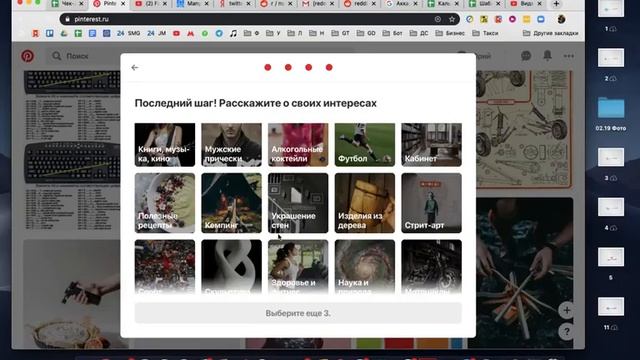Open the 'Другие закладки' bookmarks folder

pyautogui.click(x=551, y=33)
